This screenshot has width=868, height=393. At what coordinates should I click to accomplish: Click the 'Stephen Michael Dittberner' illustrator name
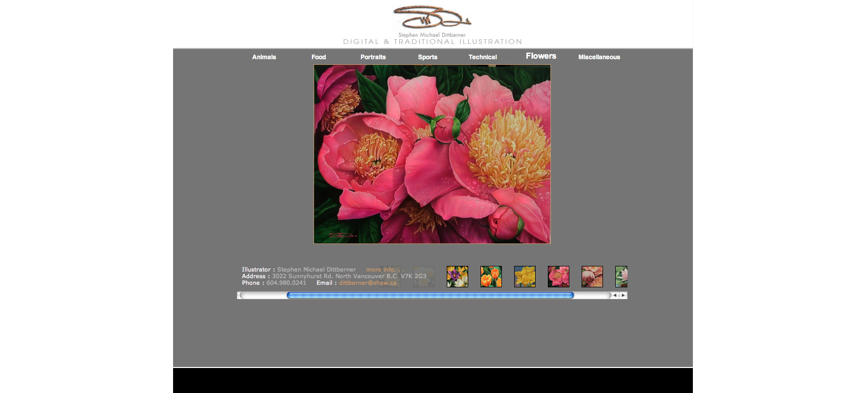(x=317, y=269)
